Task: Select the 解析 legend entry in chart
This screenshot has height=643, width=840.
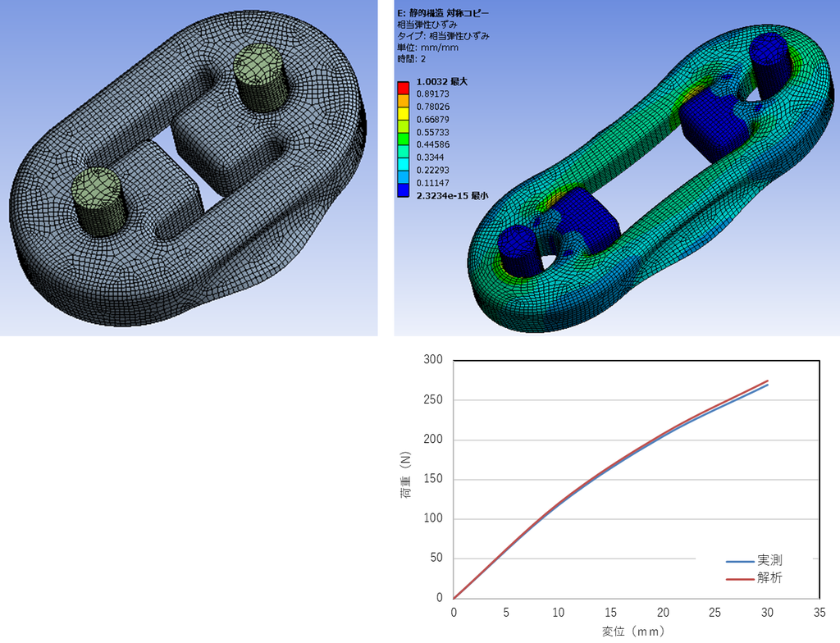Action: (755, 578)
